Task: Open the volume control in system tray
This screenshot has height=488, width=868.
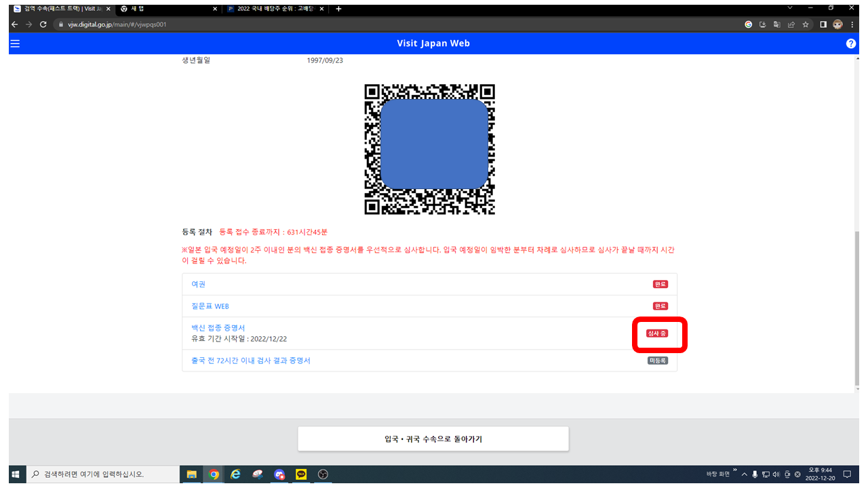Action: (776, 474)
